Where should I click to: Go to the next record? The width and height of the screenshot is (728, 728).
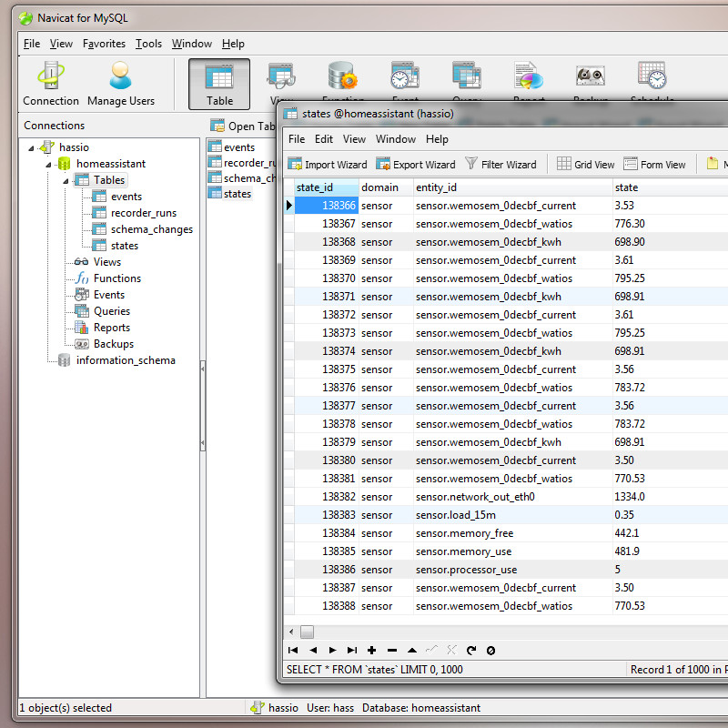[x=332, y=650]
